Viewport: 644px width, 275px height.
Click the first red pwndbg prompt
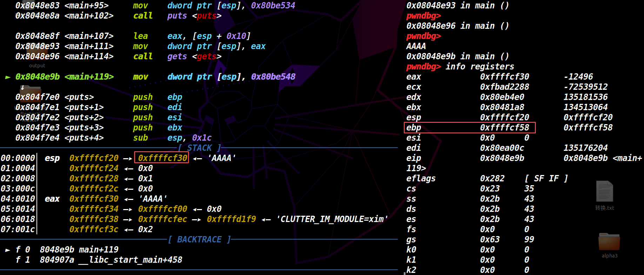click(423, 16)
